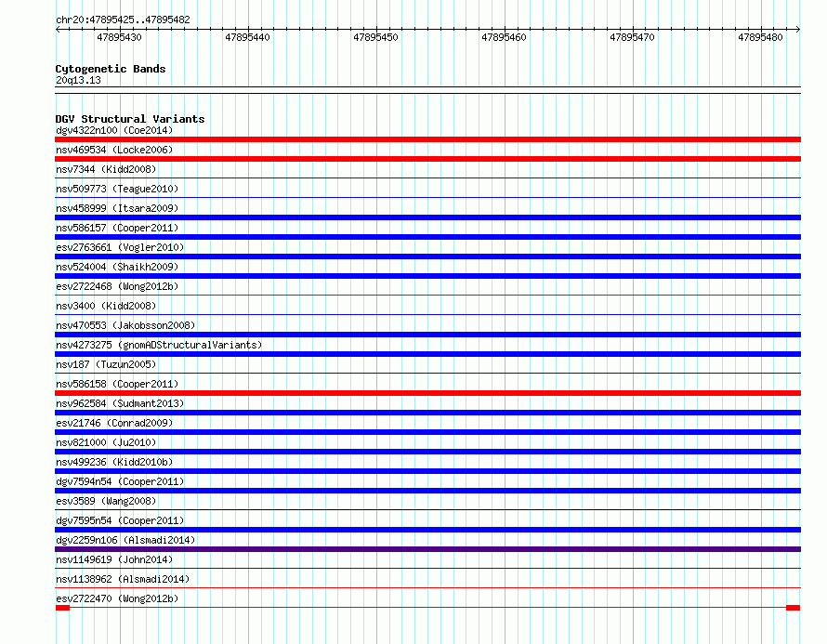This screenshot has width=827, height=644.
Task: Click the blue bar below nsv458999 label
Action: tap(427, 217)
